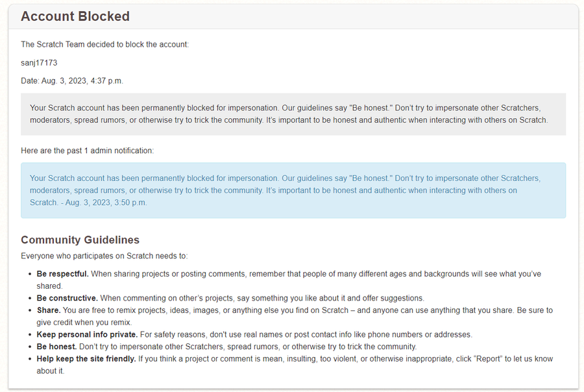This screenshot has width=584, height=392.
Task: Click bold "Keep personal info private." label
Action: [x=87, y=334]
